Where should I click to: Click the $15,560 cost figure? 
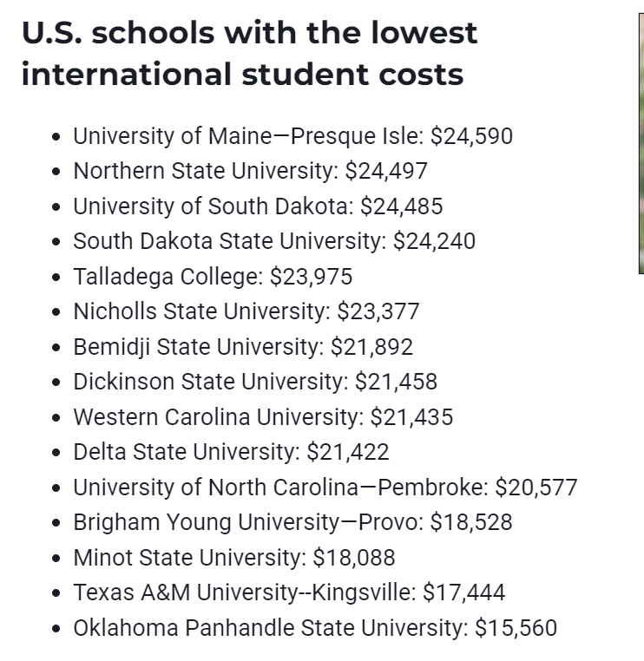[x=516, y=628]
